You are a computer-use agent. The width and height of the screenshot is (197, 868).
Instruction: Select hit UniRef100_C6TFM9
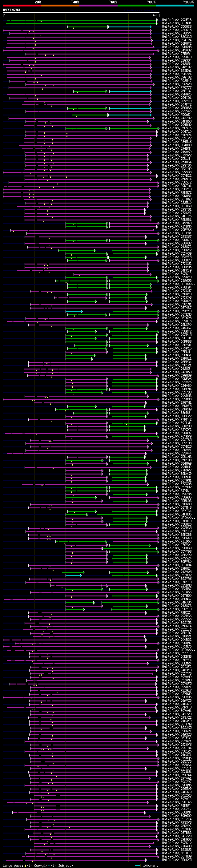[x=177, y=724]
